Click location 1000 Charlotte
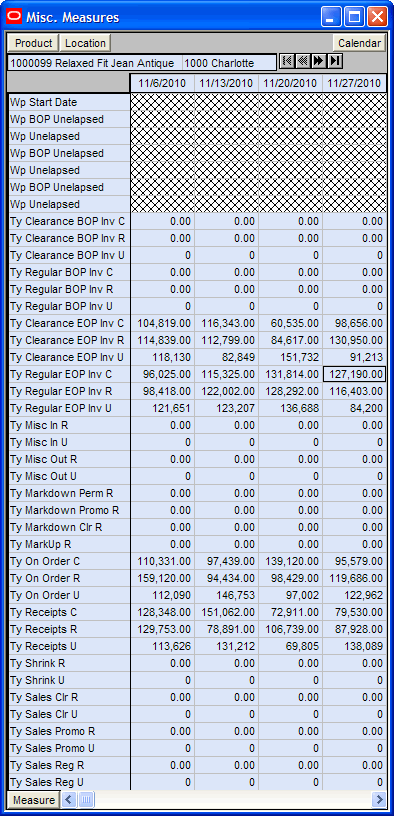Image resolution: width=394 pixels, height=816 pixels. pyautogui.click(x=229, y=63)
